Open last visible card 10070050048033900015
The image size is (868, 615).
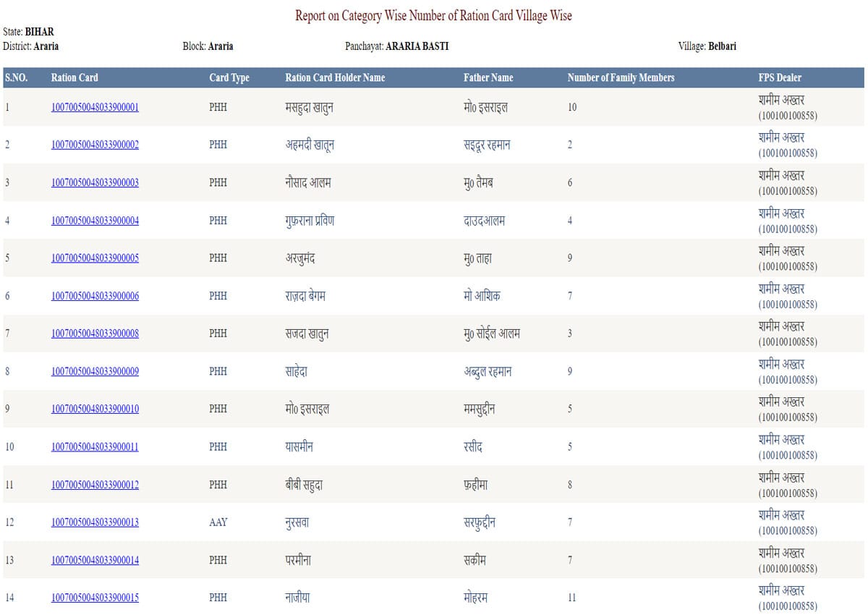[x=95, y=598]
